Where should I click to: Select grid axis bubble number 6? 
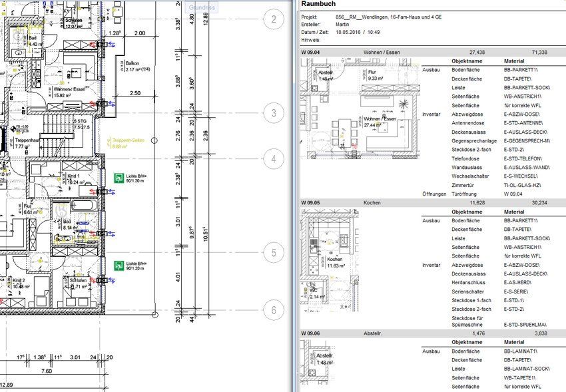tap(273, 309)
